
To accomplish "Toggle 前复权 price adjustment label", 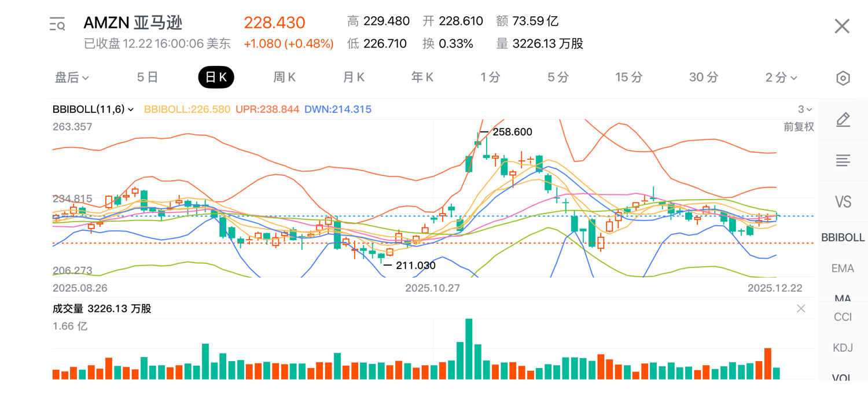I will click(x=799, y=127).
